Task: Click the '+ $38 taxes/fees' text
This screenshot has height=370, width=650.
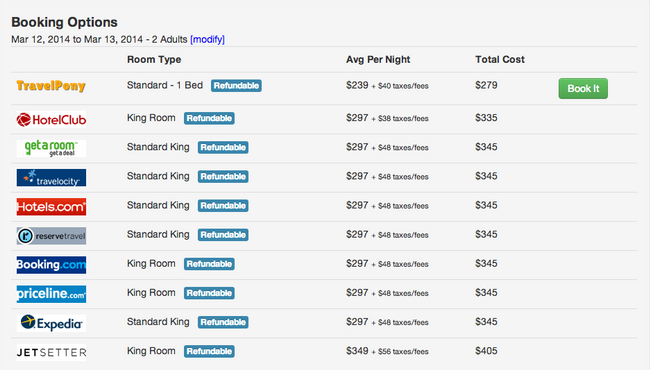Action: pyautogui.click(x=400, y=118)
